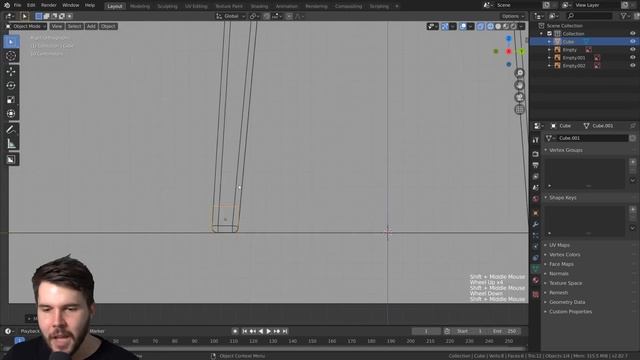Select the Add Cube tool
Screen dimensions: 640x360
coord(11,160)
